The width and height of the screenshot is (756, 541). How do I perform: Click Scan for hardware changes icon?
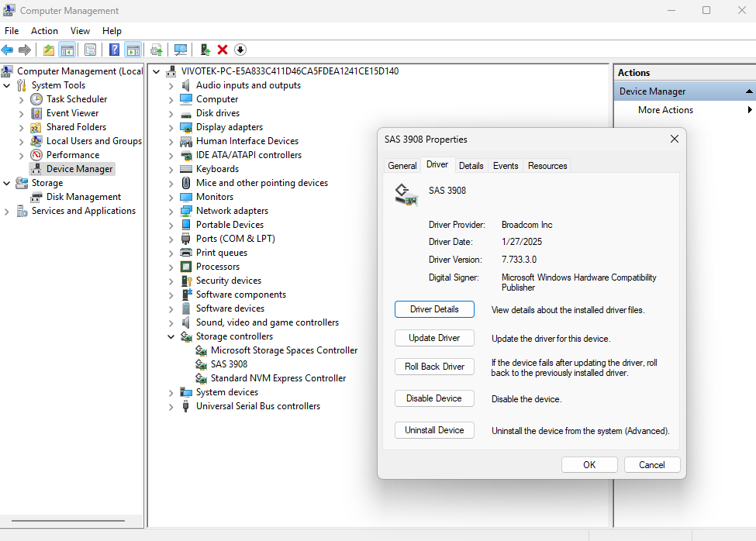click(x=181, y=50)
